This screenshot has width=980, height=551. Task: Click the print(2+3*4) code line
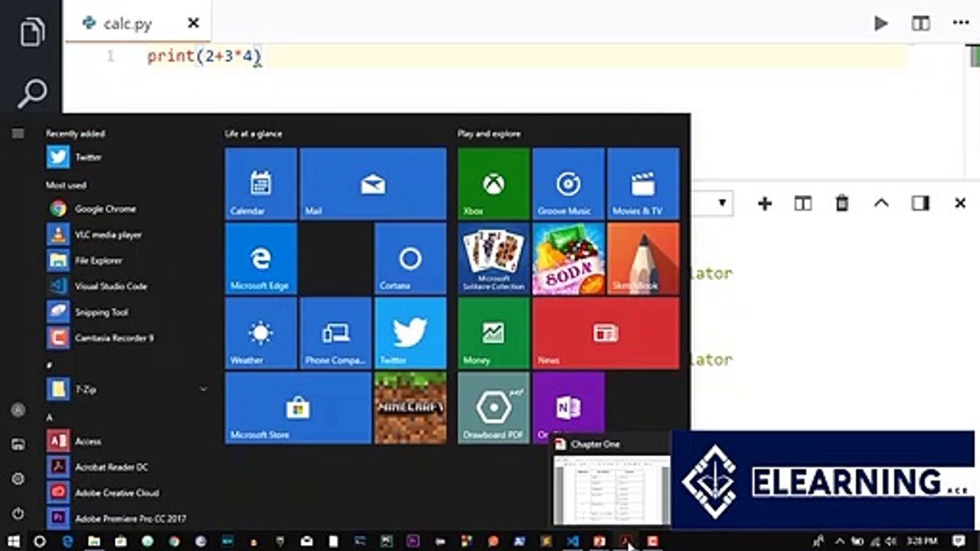(204, 56)
